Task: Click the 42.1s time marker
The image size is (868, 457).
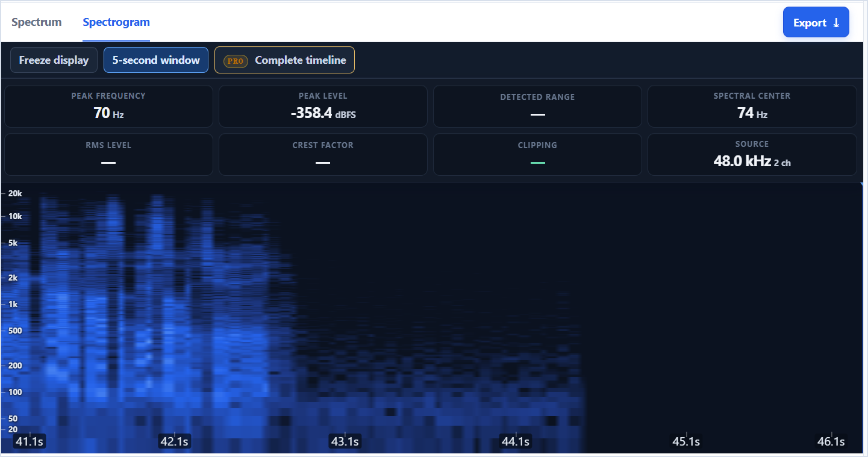Action: 174,441
